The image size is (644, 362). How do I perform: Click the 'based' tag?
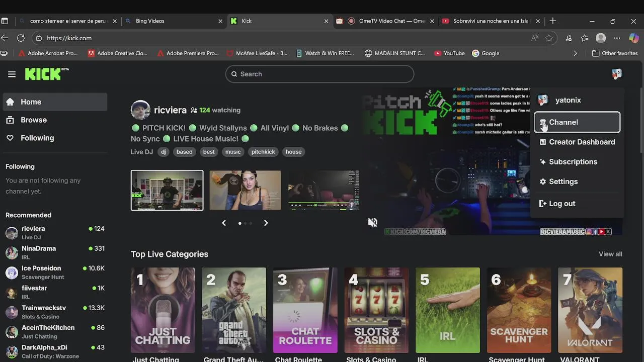click(184, 152)
